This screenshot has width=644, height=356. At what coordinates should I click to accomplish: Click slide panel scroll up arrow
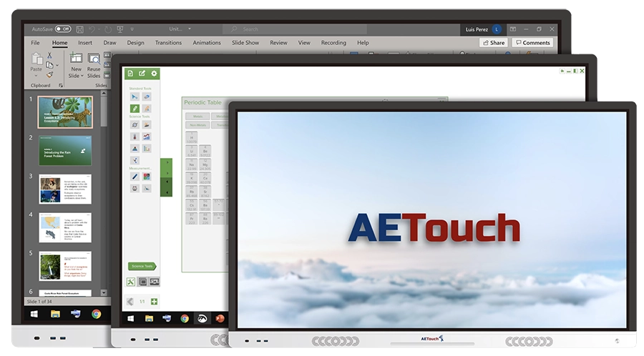tap(104, 93)
